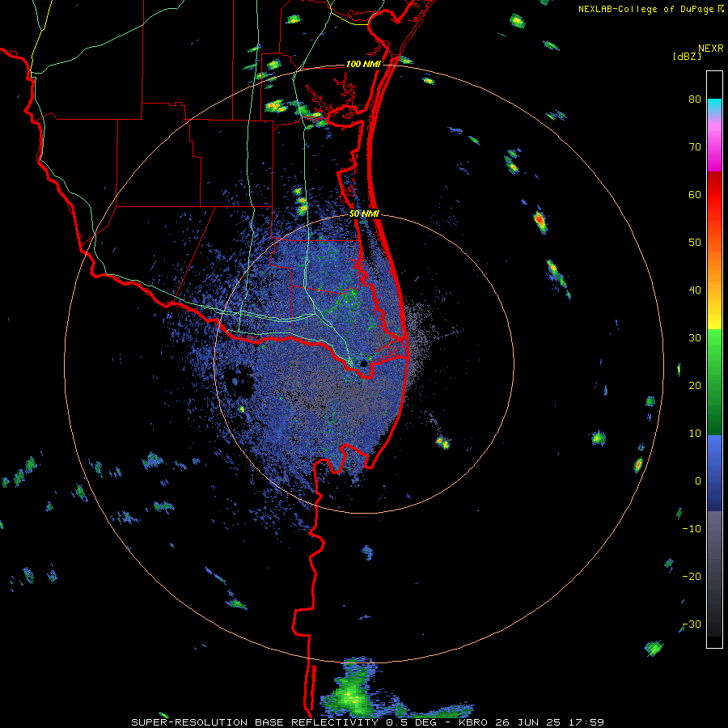The width and height of the screenshot is (728, 728).
Task: Click the -30 value on dBZ scale
Action: (692, 624)
